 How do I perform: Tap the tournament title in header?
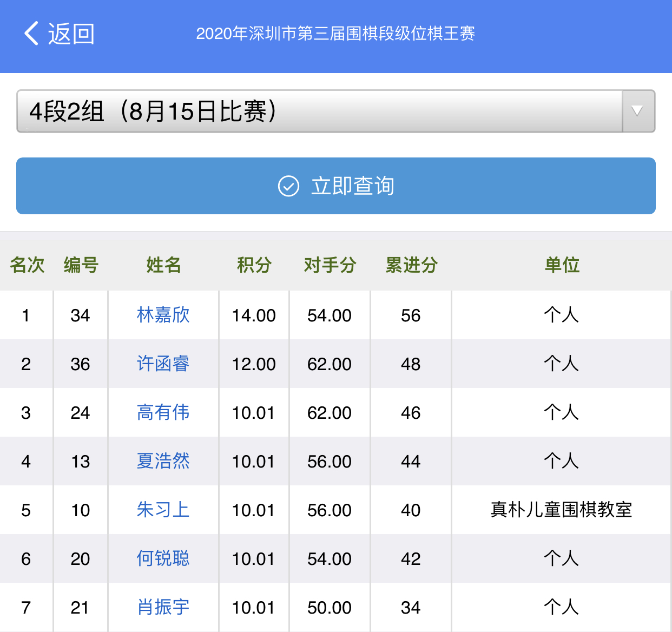(x=335, y=34)
